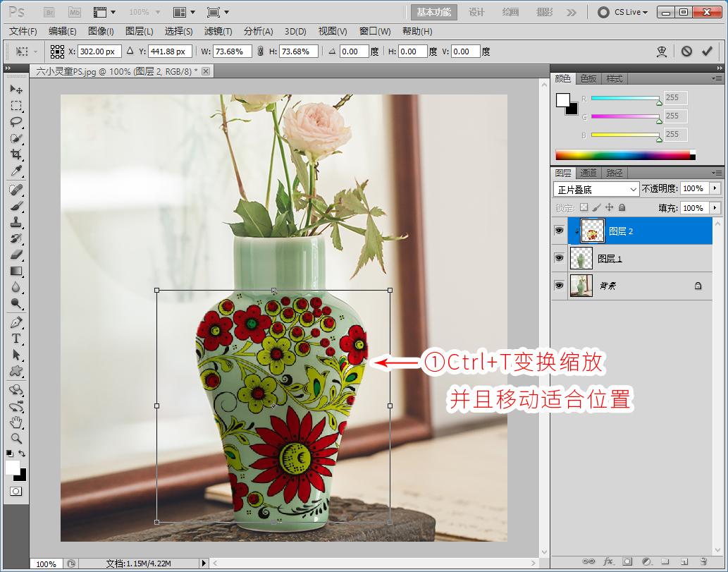Open the fill 填充 slider arrow

(x=715, y=207)
